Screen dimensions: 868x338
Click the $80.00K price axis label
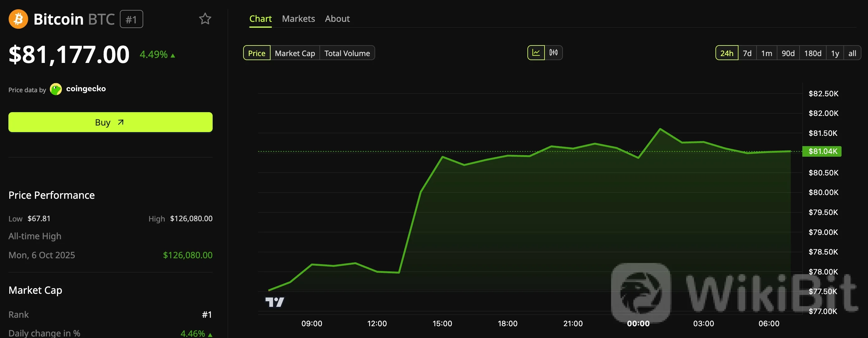(823, 192)
